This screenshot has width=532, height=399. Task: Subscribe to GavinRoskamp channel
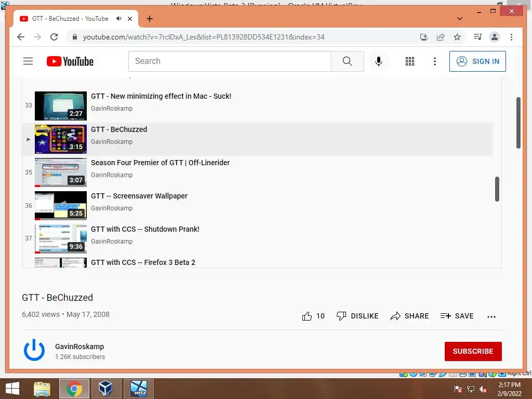point(473,351)
